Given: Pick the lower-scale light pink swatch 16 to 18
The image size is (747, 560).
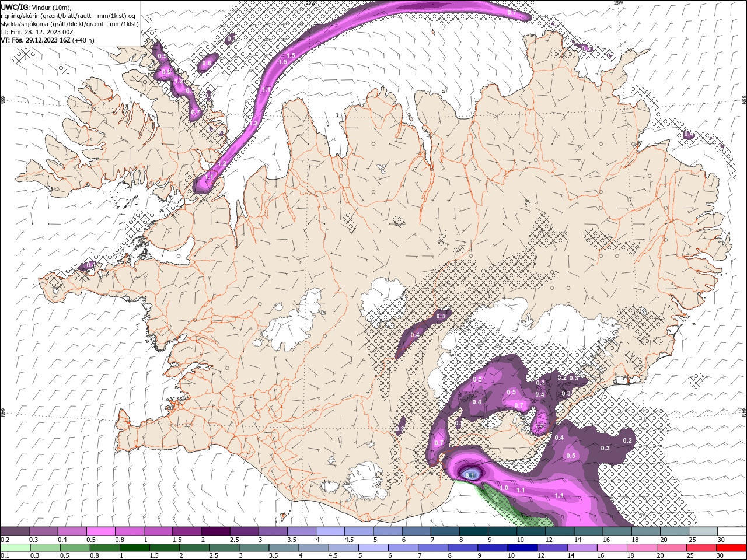Looking at the screenshot, I should point(611,548).
